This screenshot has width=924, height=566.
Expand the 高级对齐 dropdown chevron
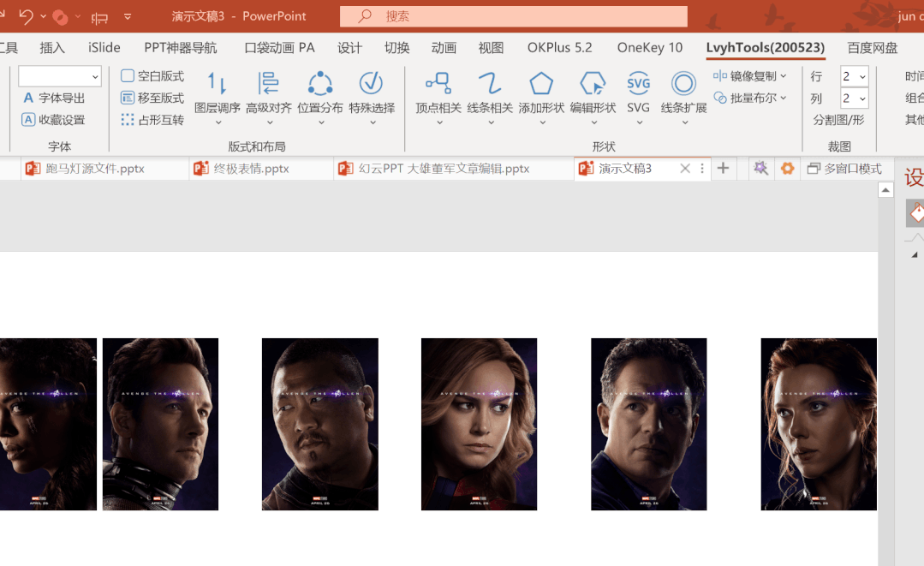point(270,122)
